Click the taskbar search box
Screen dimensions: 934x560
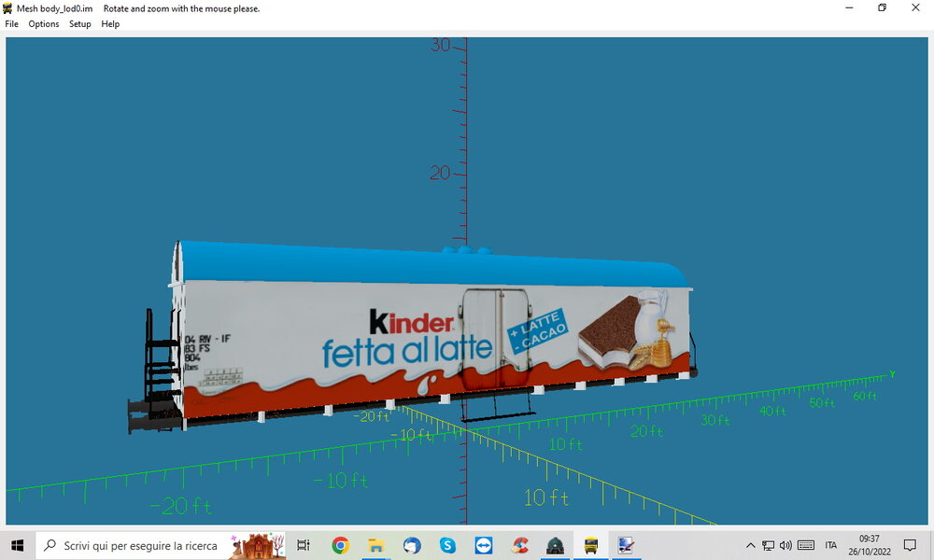click(x=161, y=545)
